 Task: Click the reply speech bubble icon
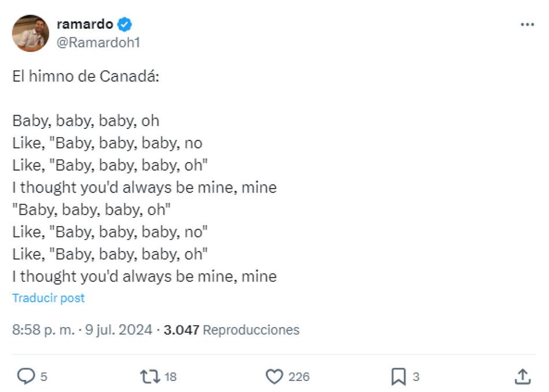[x=25, y=377]
